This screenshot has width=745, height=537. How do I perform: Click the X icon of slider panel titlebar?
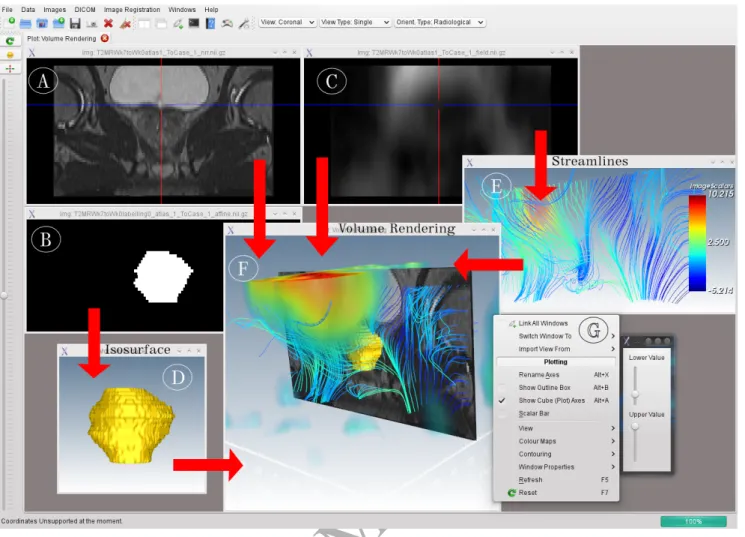click(627, 341)
